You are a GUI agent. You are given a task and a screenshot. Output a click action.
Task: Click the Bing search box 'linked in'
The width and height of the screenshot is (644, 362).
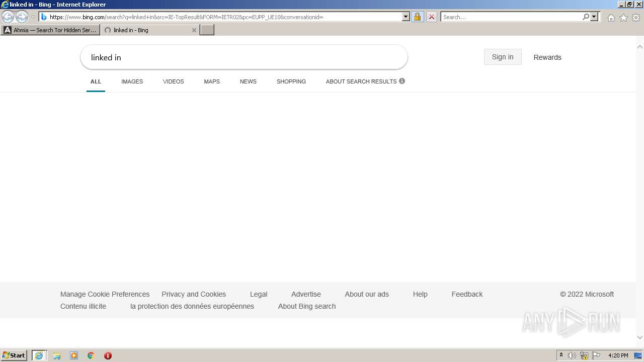coord(244,57)
